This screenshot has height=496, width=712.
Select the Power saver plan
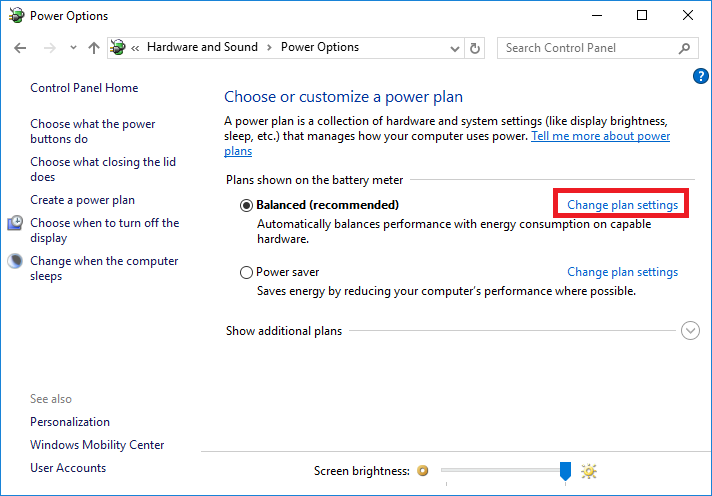tap(247, 272)
